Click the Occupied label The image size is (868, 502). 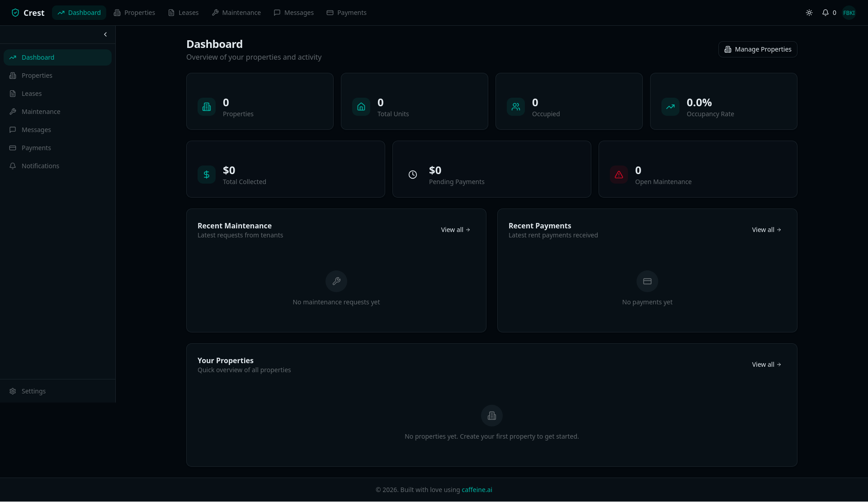click(x=546, y=114)
